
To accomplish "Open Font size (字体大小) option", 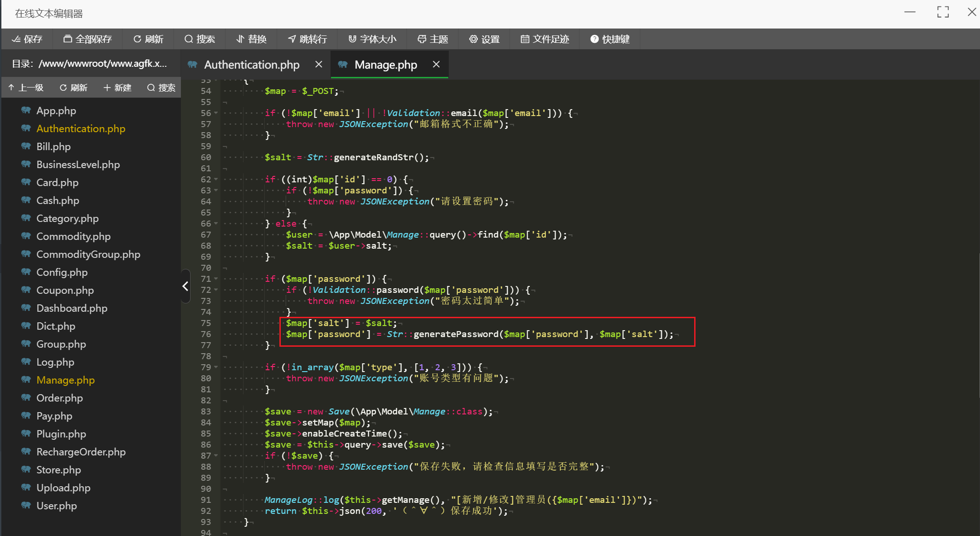I will pyautogui.click(x=372, y=39).
